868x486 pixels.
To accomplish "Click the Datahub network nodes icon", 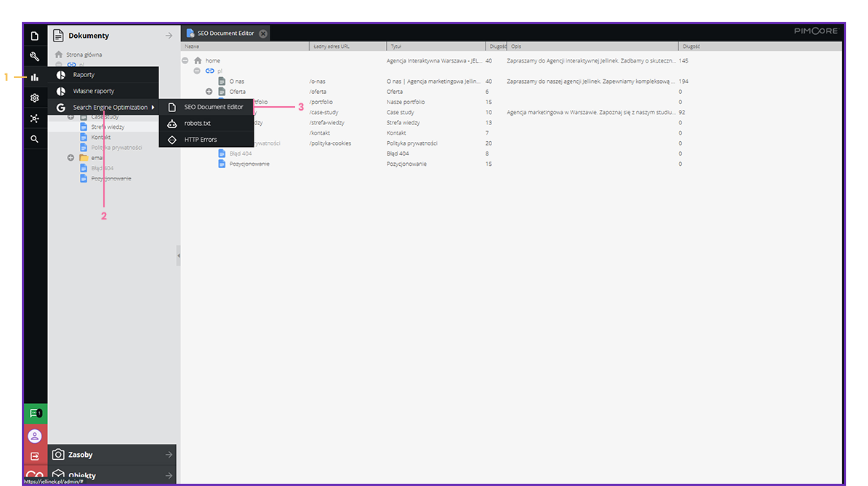I will (x=34, y=118).
